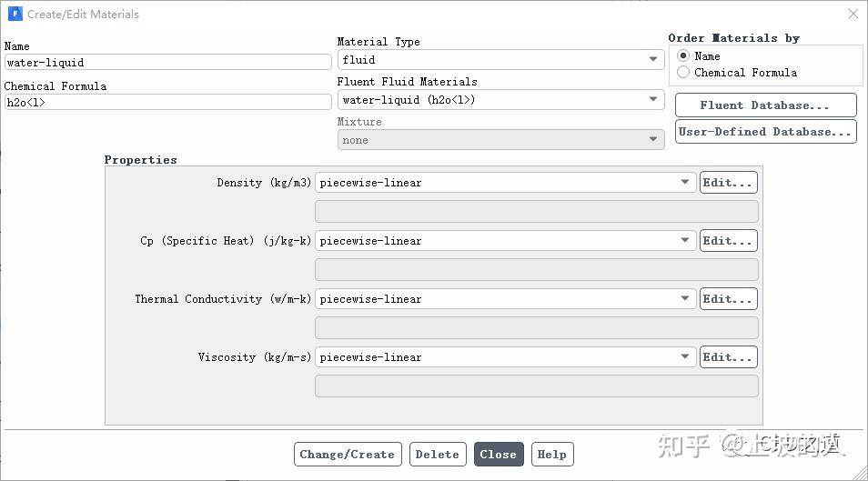Open the Viscosity method dropdown
The width and height of the screenshot is (868, 481).
(505, 357)
